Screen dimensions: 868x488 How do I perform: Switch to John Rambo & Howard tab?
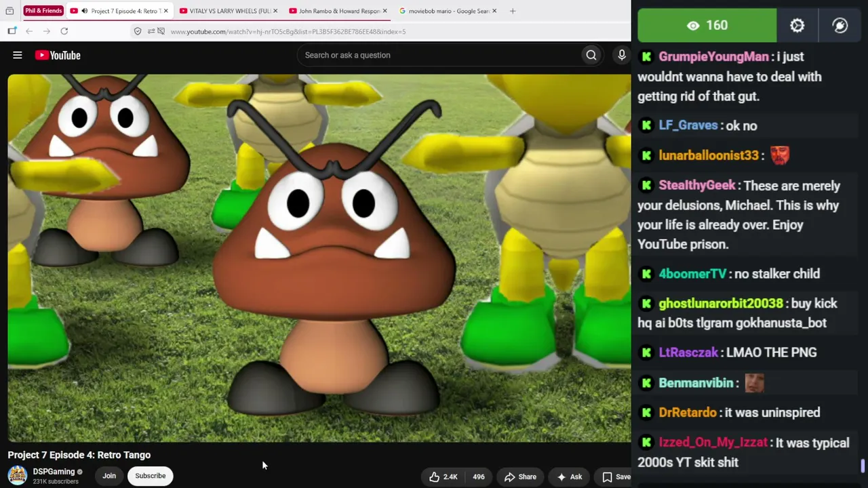(x=336, y=11)
